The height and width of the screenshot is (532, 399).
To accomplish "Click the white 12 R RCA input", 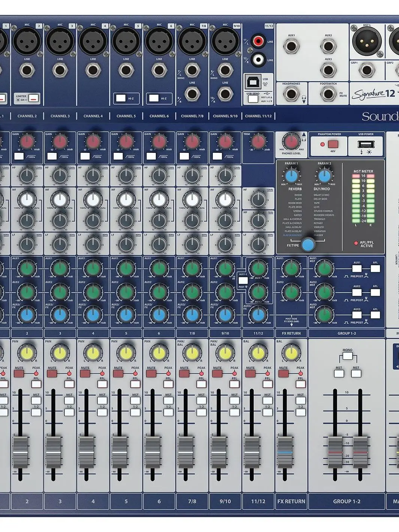I will point(258,59).
